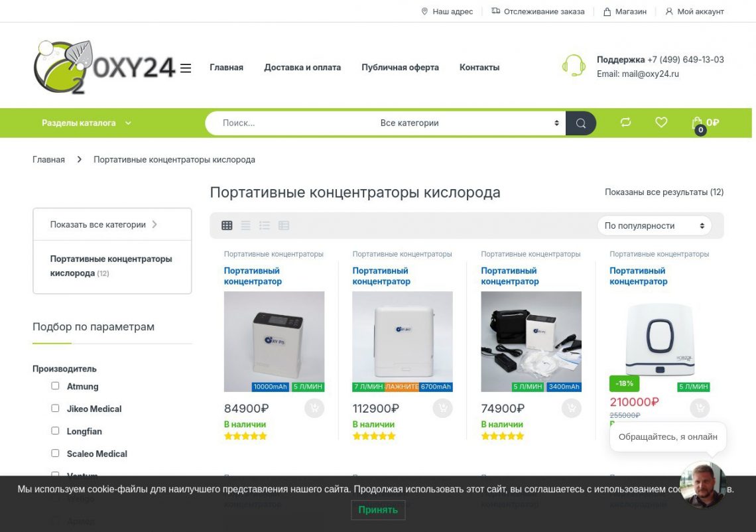The height and width of the screenshot is (532, 756).
Task: Open the 'Все категории' search dropdown
Action: (469, 123)
